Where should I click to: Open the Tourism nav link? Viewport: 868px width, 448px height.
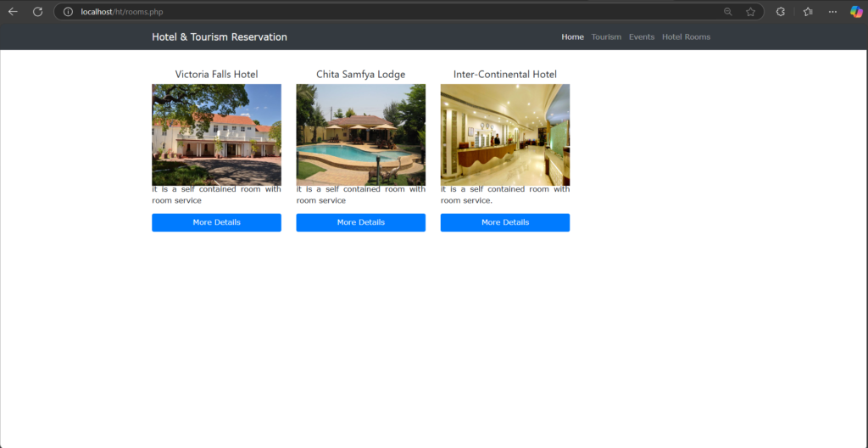pyautogui.click(x=606, y=37)
